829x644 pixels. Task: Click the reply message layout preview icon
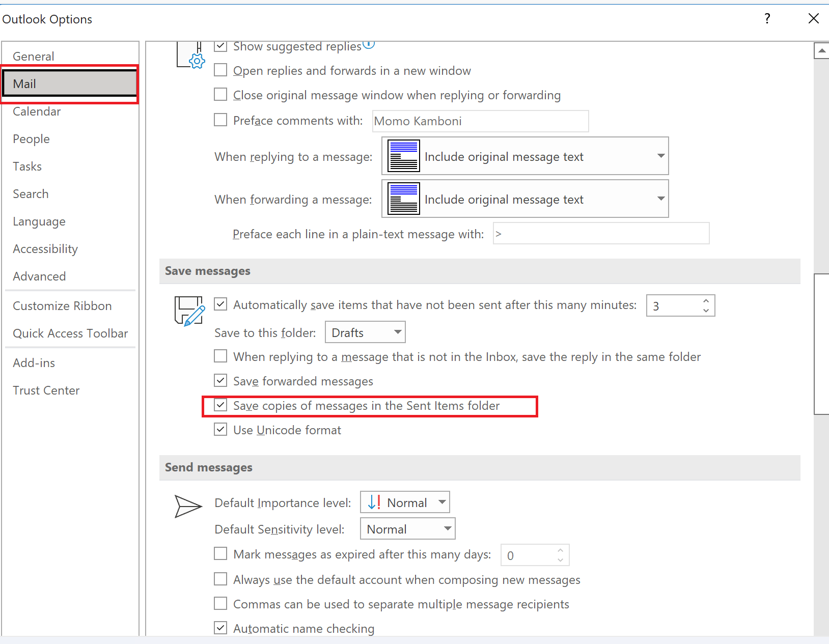404,156
